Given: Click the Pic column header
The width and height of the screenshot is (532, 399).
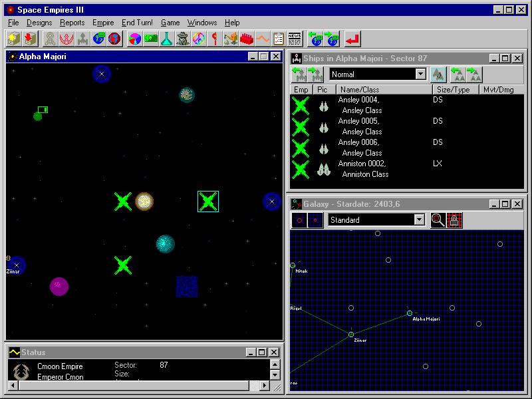Looking at the screenshot, I should 324,90.
